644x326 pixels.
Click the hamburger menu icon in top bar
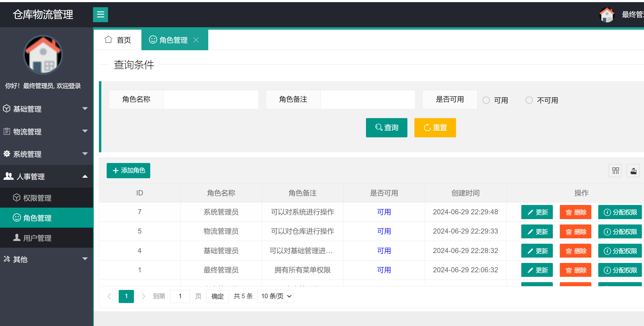tap(101, 15)
